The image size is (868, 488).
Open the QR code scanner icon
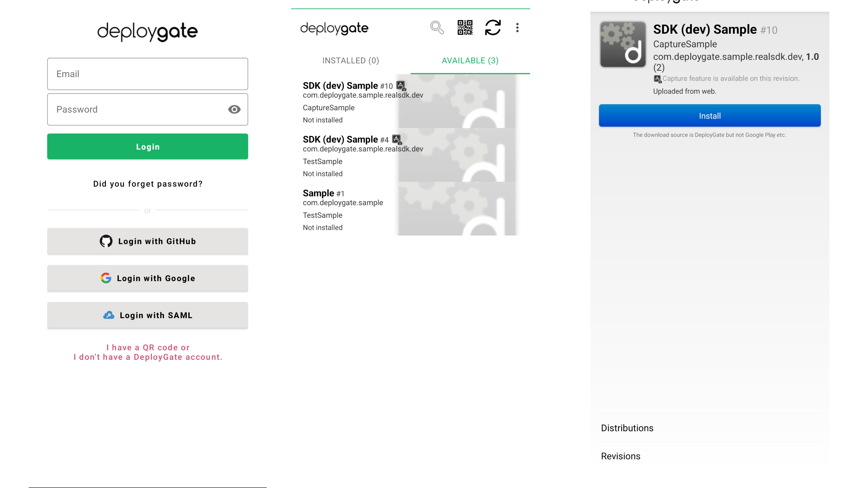coord(465,28)
